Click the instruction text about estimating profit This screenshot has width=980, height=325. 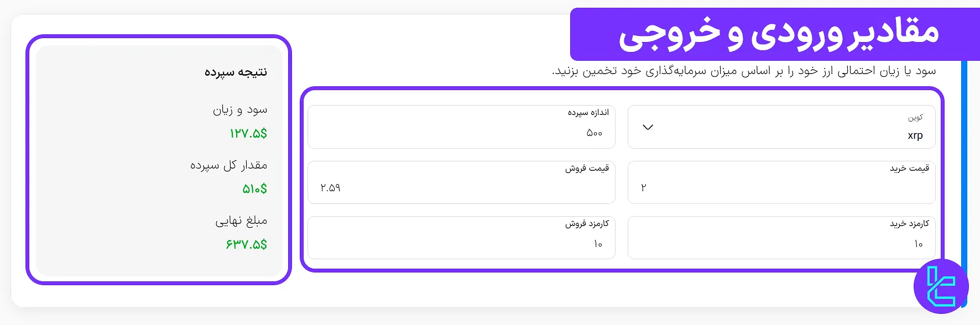741,71
